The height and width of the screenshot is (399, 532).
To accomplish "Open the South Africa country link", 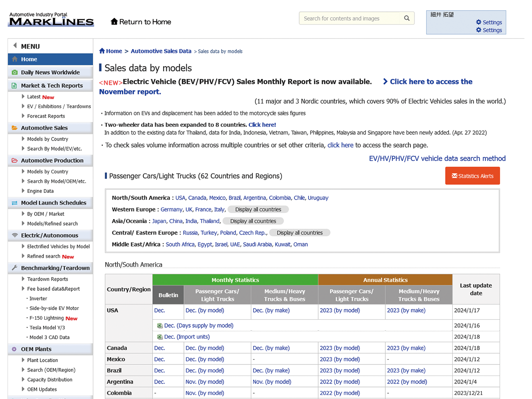I will pyautogui.click(x=180, y=244).
